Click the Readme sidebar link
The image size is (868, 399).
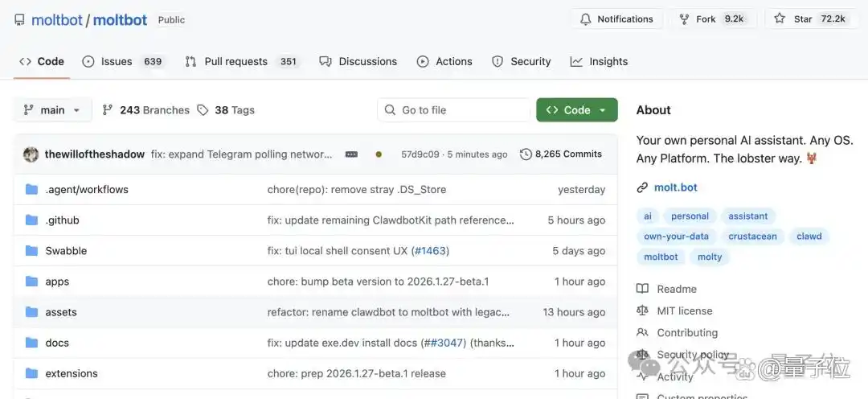[x=677, y=289]
